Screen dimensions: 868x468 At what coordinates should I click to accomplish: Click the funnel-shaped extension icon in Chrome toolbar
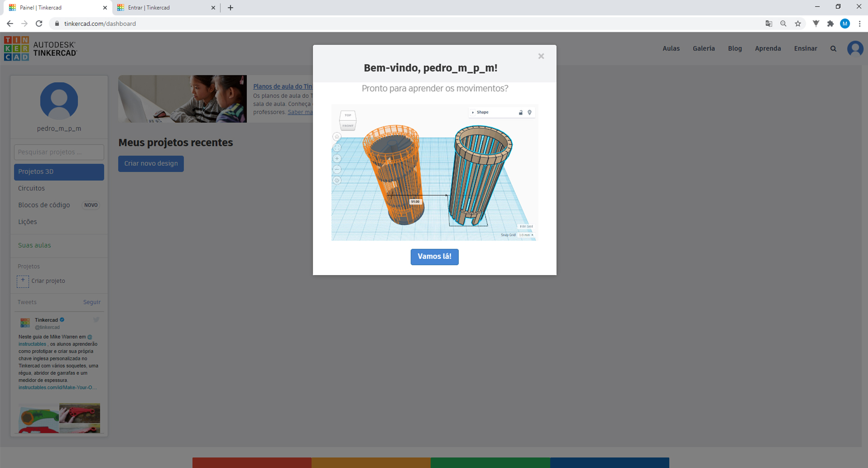point(816,23)
